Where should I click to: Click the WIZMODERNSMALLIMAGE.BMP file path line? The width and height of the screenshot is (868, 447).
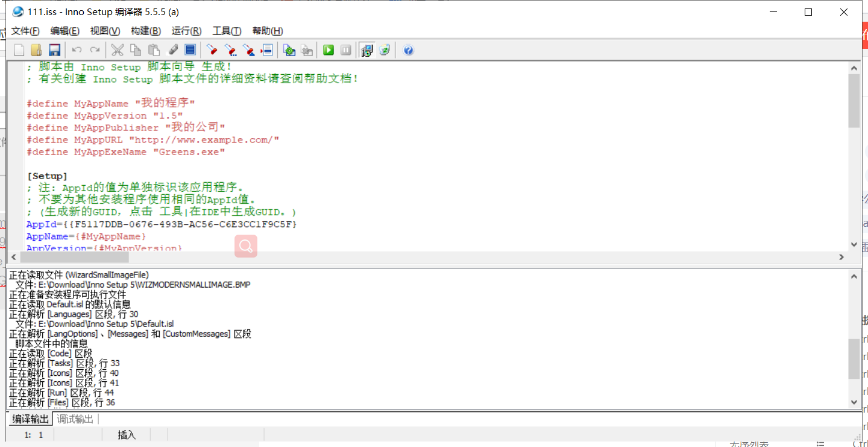pyautogui.click(x=133, y=285)
